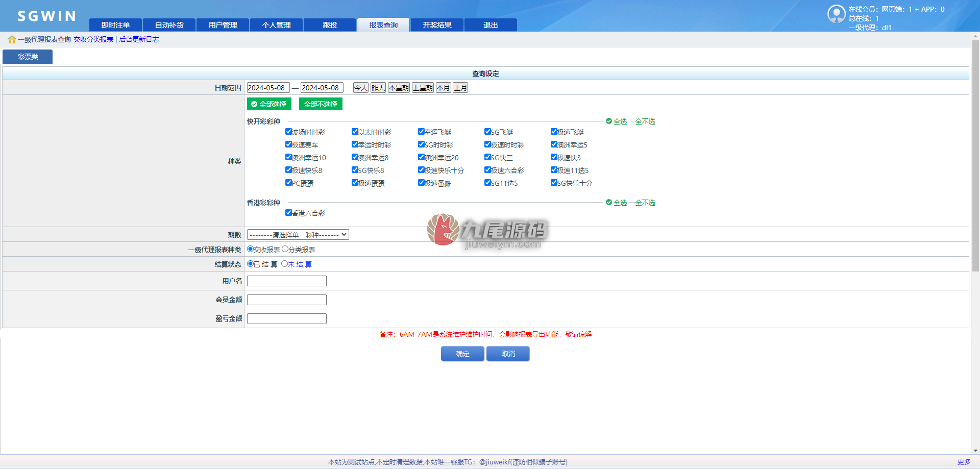Screen dimensions: 980x469
Task: Click the SGWIN logo
Action: [47, 16]
